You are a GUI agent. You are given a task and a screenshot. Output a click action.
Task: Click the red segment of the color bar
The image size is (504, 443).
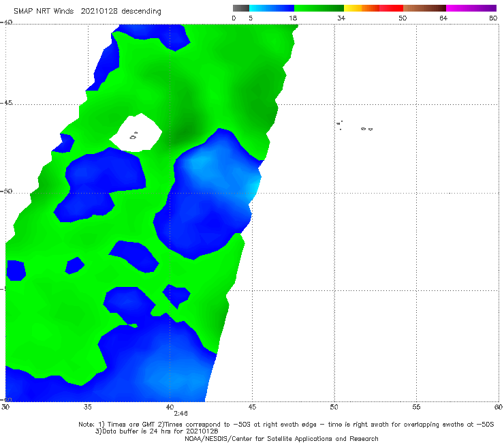pos(391,8)
